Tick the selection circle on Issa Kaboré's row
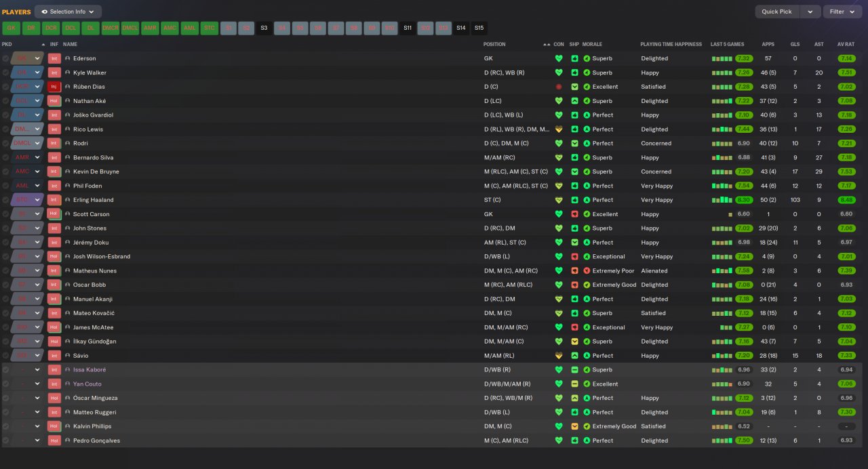Image resolution: width=868 pixels, height=469 pixels. click(5, 370)
